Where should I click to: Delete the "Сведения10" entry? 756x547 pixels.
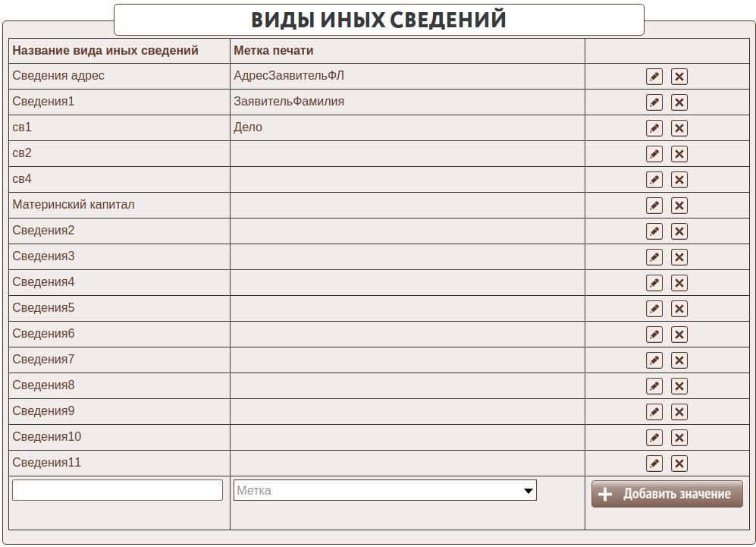click(x=679, y=438)
